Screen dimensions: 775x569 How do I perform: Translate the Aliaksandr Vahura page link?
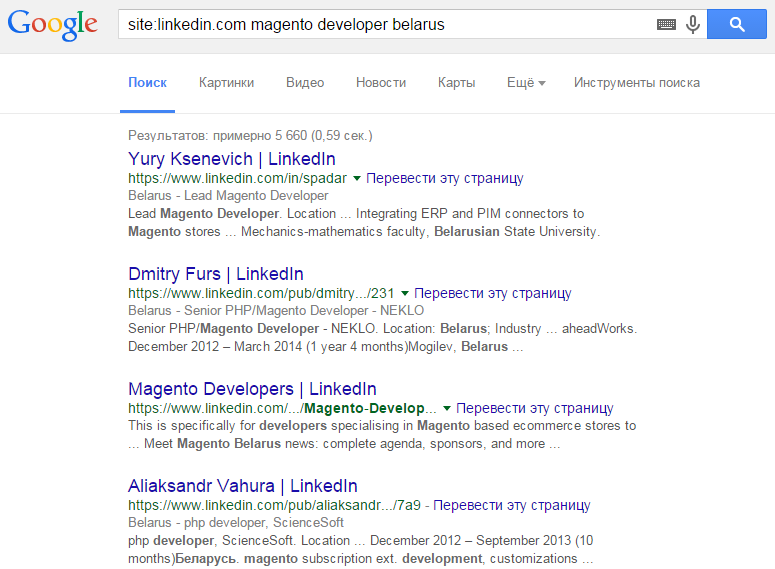pos(511,506)
